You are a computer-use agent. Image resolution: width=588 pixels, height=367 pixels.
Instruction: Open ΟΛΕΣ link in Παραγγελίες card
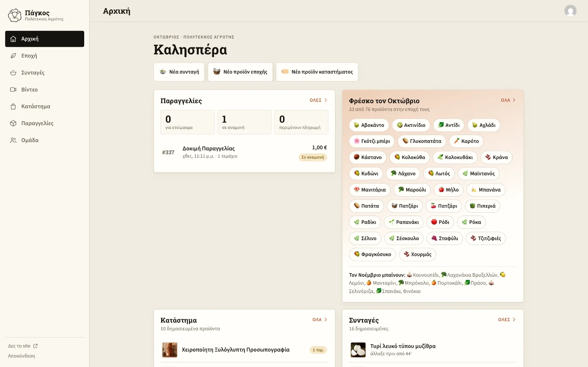pyautogui.click(x=319, y=100)
